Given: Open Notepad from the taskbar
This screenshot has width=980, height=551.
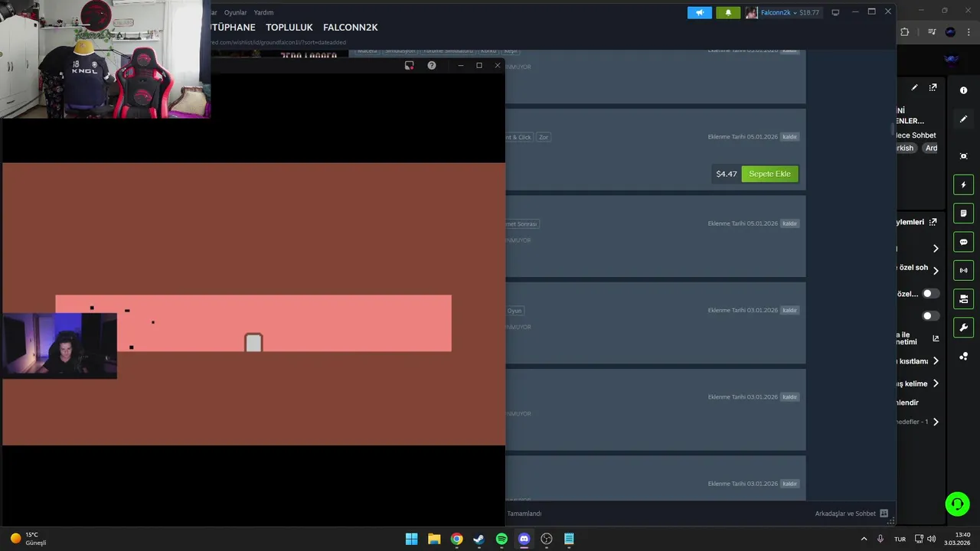Looking at the screenshot, I should click(x=569, y=539).
